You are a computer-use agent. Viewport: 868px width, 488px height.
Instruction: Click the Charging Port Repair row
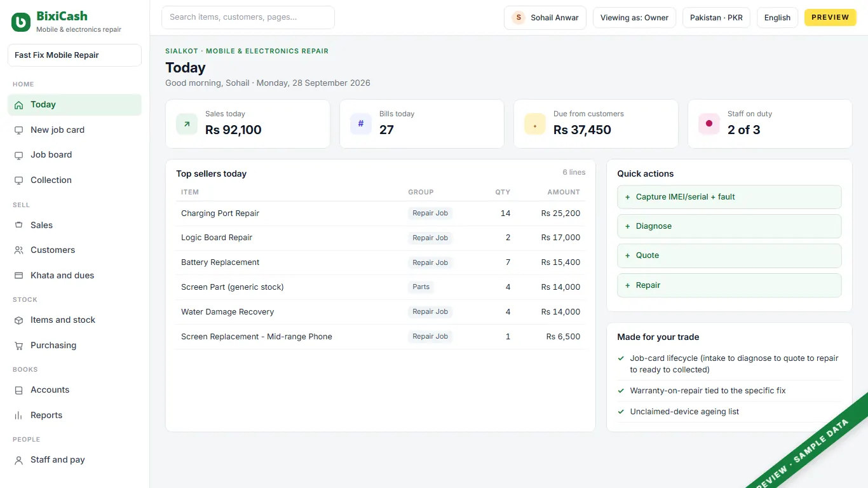coord(381,213)
